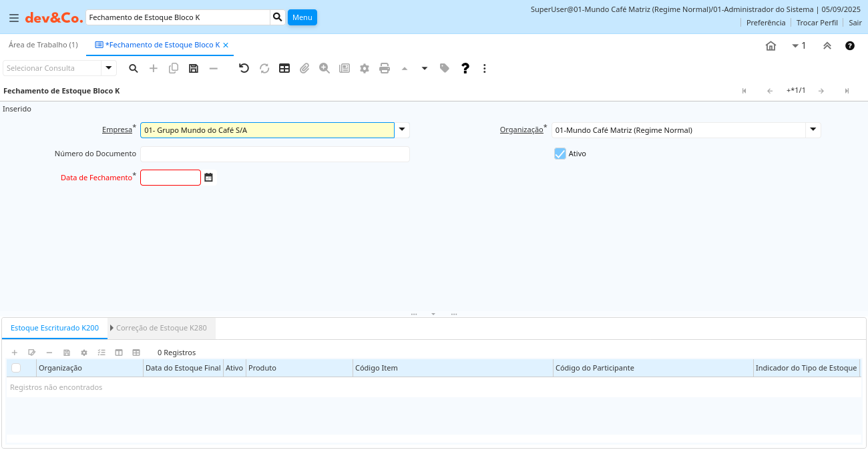This screenshot has width=868, height=450.
Task: Tick the select-all checkbox in grid header
Action: 16,368
